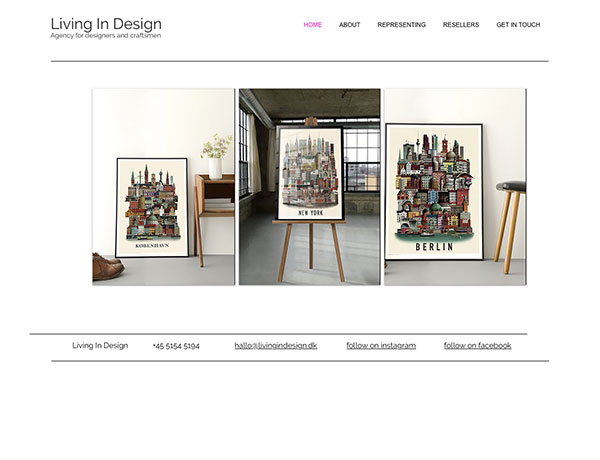Click the BERLIN caption on the poster
The height and width of the screenshot is (460, 600).
pyautogui.click(x=434, y=247)
